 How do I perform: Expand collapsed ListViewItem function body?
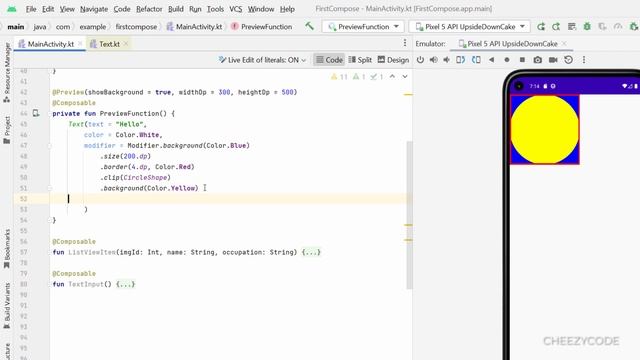point(311,252)
